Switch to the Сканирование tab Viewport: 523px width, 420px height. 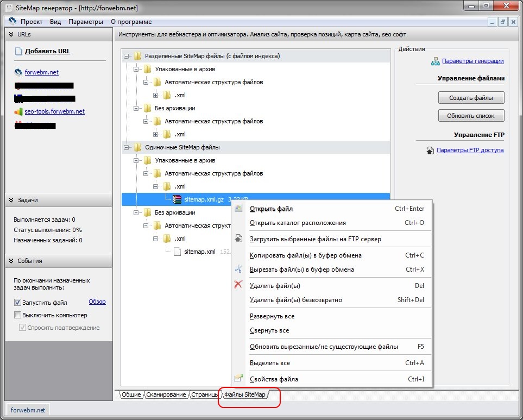167,394
